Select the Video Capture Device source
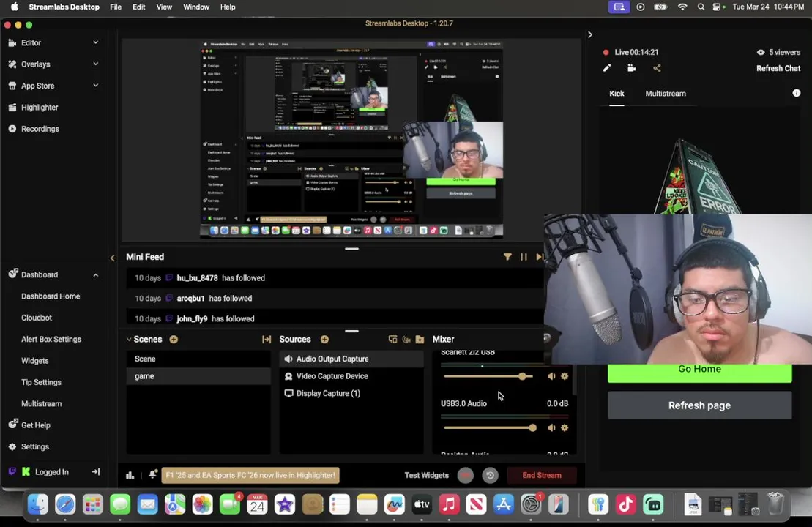 pos(351,376)
